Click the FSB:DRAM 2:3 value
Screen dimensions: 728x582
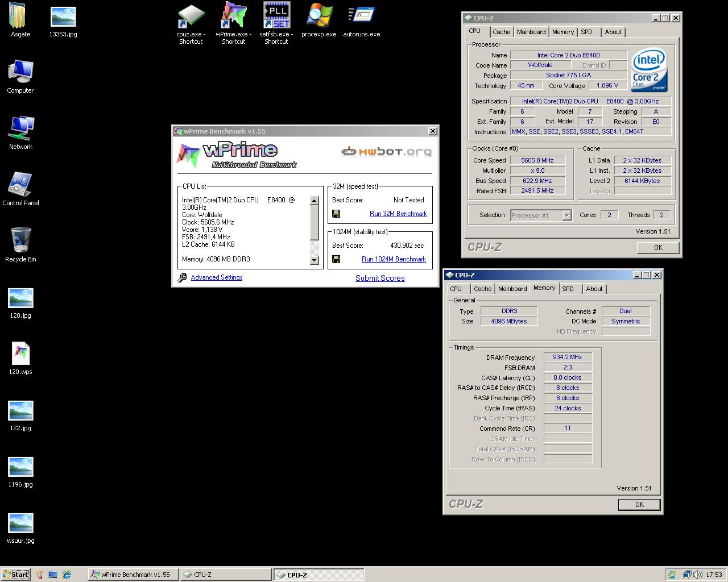tap(568, 367)
